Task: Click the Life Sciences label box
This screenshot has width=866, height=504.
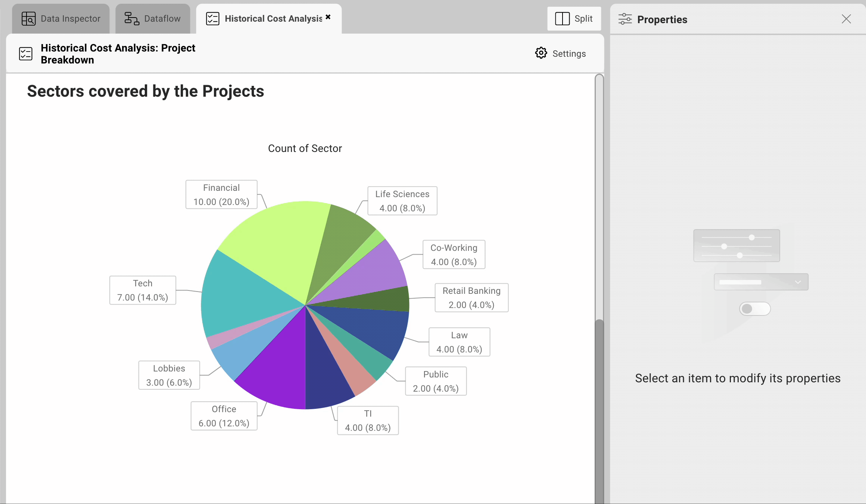Action: click(x=402, y=201)
